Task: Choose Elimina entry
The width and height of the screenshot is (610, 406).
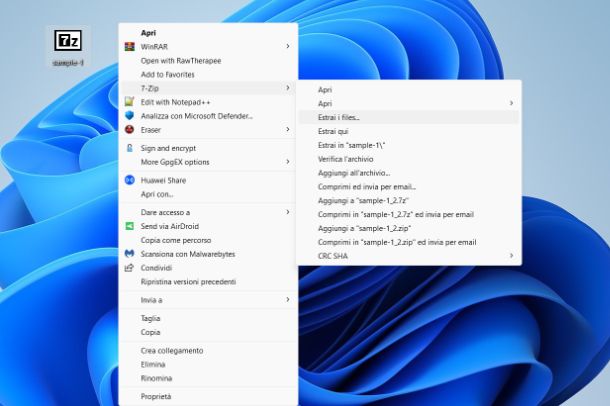Action: tap(208, 364)
